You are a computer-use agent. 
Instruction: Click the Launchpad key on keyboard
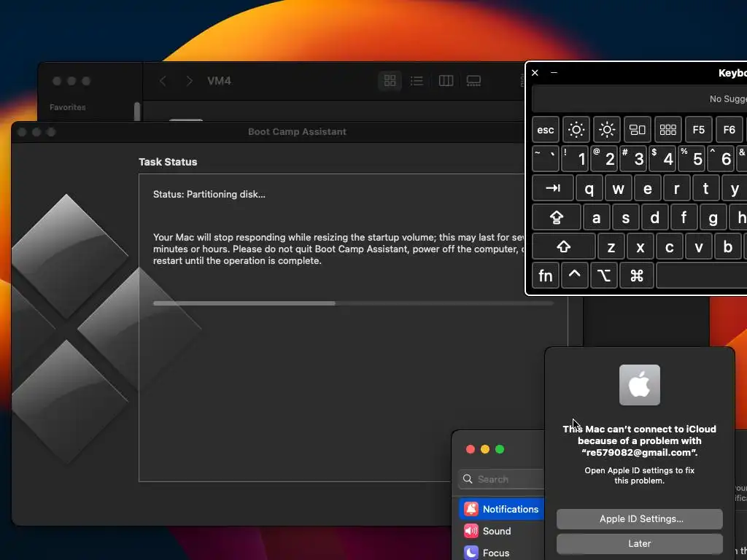pyautogui.click(x=668, y=130)
